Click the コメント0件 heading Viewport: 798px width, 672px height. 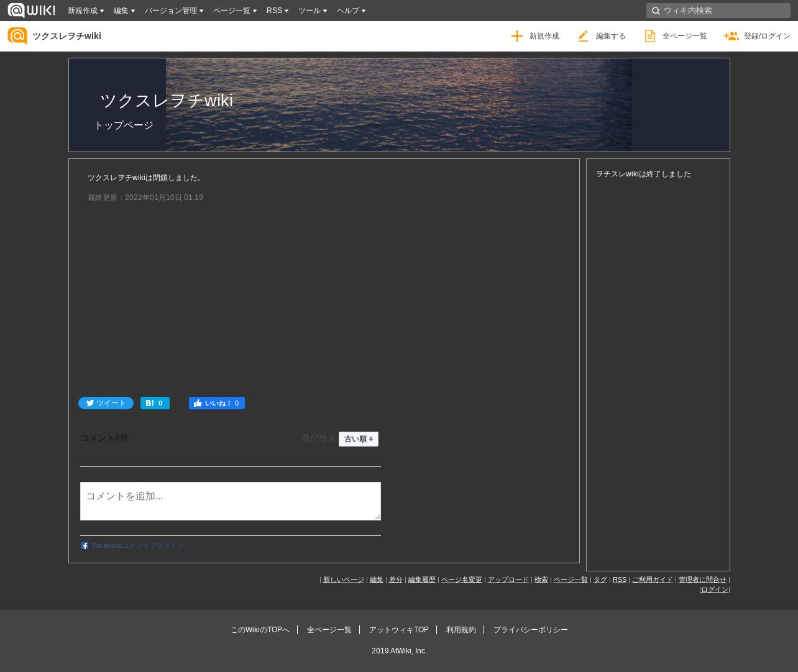click(x=104, y=438)
